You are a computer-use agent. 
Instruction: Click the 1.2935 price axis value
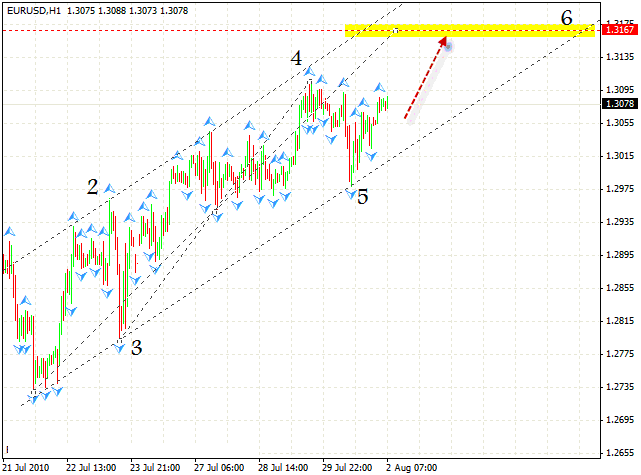pyautogui.click(x=620, y=222)
